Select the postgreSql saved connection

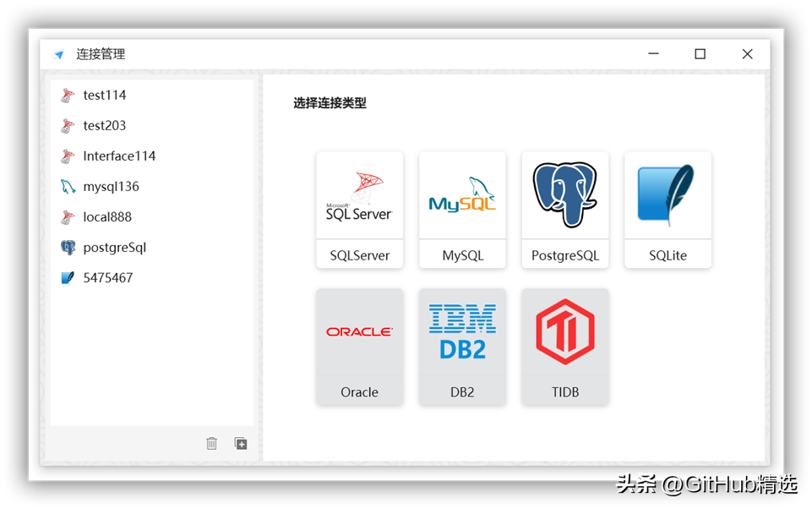click(x=152, y=247)
